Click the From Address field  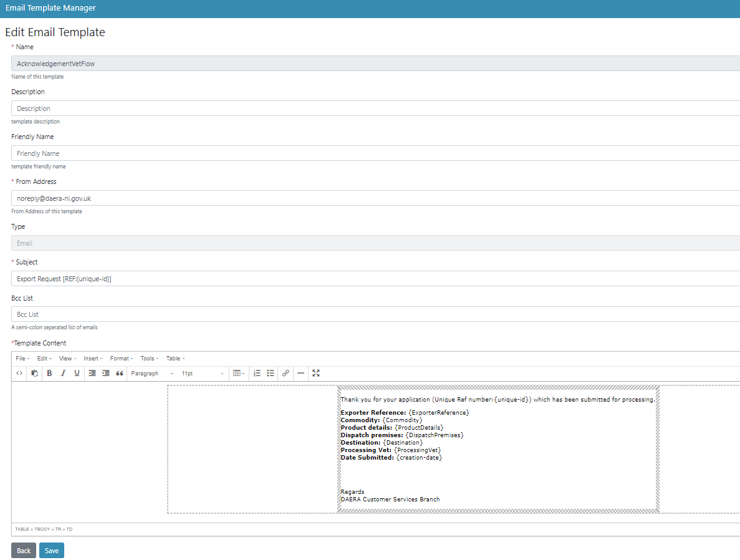point(376,198)
